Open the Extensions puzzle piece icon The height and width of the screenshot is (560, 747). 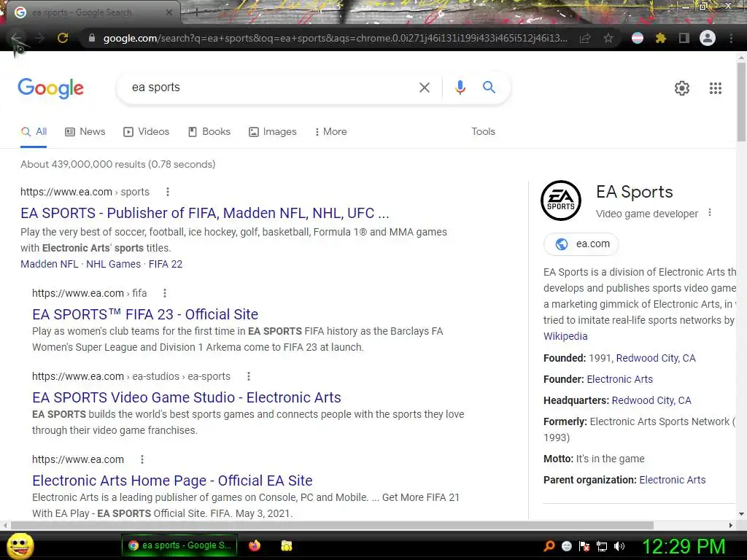(661, 38)
